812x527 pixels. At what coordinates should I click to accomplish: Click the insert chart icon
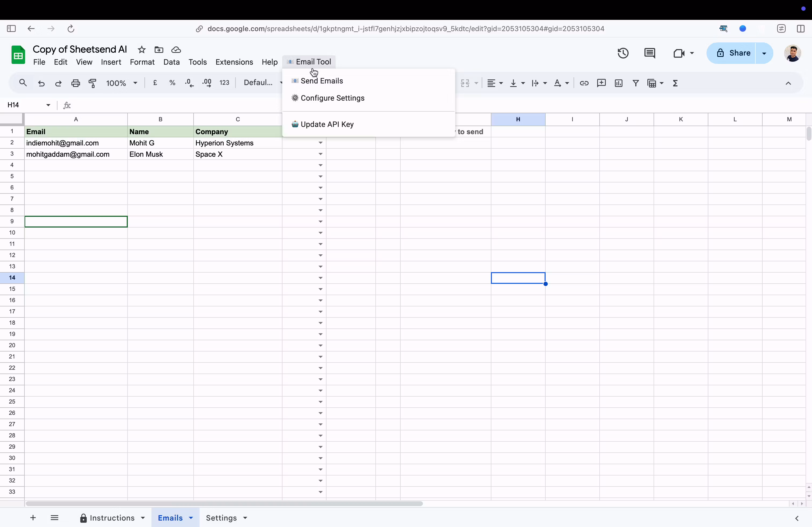point(619,83)
